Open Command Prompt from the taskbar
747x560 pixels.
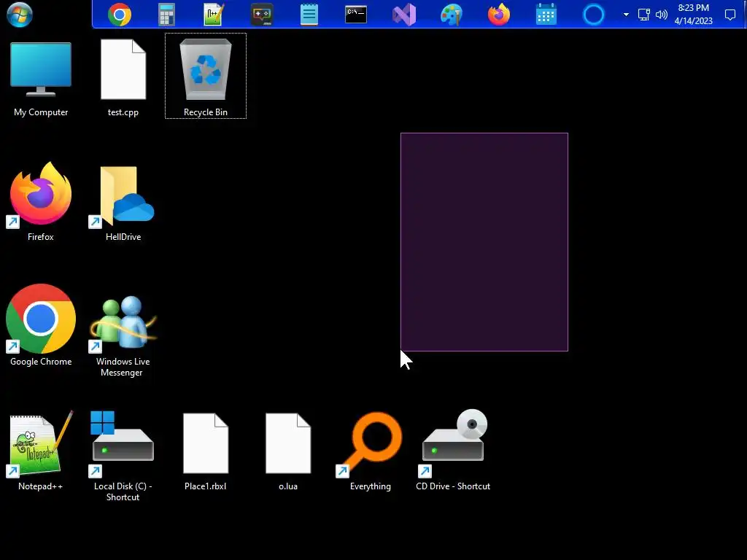click(356, 15)
